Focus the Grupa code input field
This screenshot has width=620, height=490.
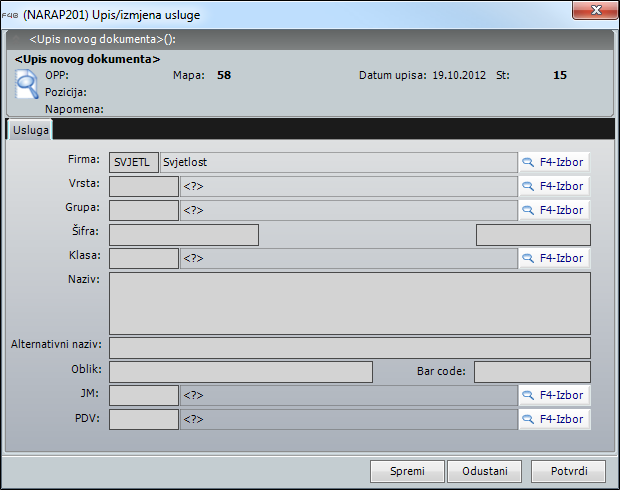[144, 210]
